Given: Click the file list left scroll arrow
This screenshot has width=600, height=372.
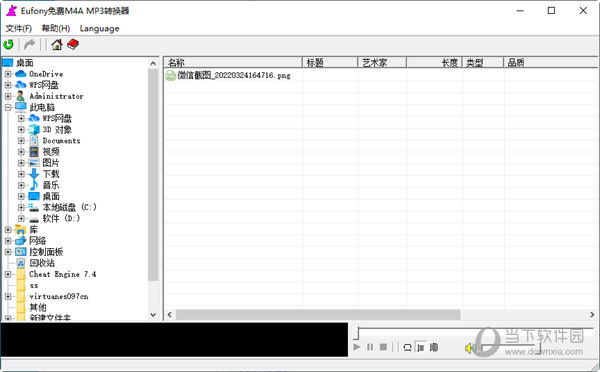Looking at the screenshot, I should (x=170, y=315).
